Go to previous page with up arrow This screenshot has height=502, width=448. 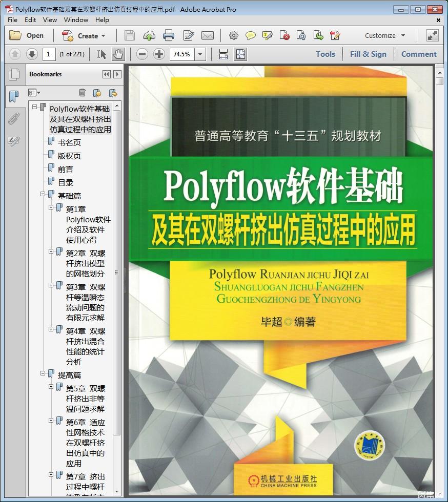coord(15,54)
